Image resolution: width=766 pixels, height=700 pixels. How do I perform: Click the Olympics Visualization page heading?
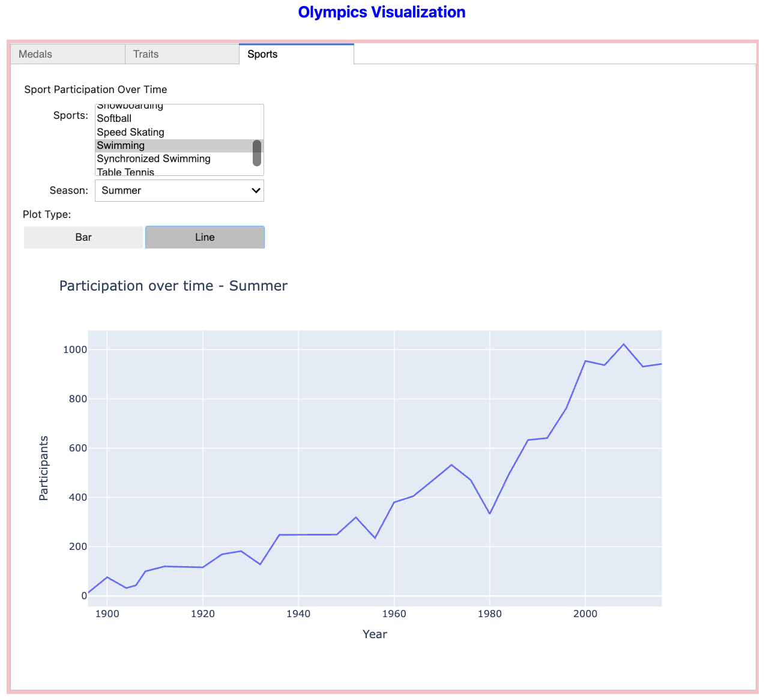(382, 12)
